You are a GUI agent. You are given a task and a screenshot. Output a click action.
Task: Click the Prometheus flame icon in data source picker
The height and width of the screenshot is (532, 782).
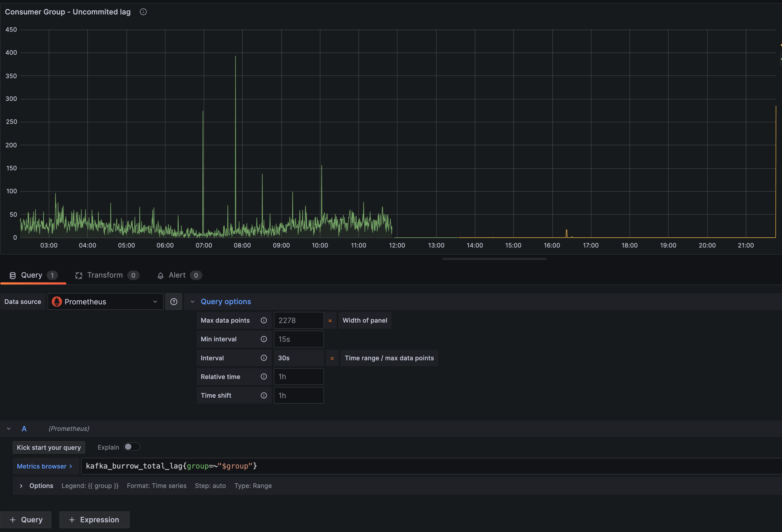point(57,301)
